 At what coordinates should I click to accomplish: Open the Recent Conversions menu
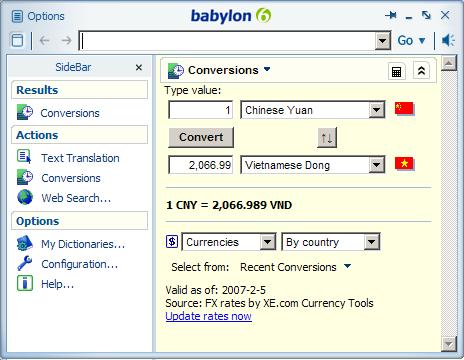pos(295,267)
